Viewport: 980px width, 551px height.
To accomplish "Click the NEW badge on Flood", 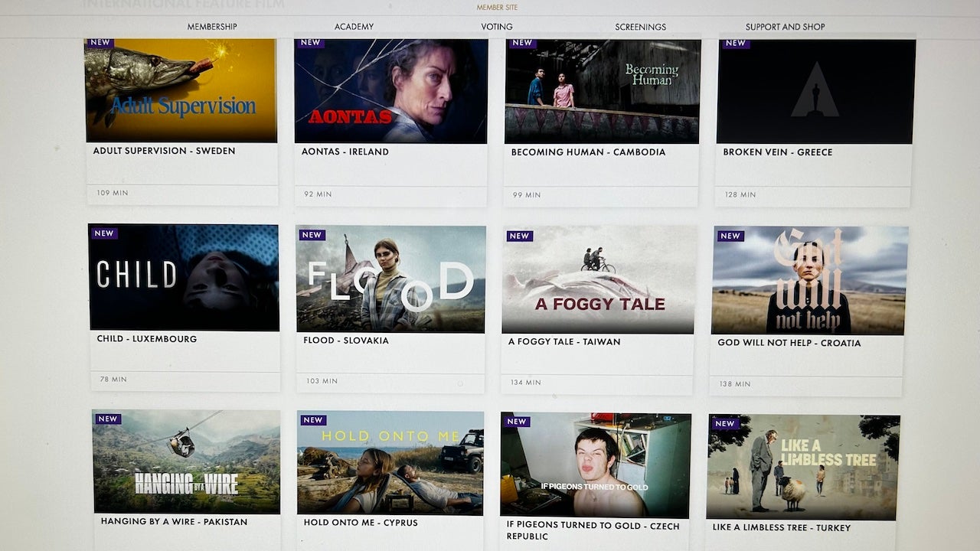I will [312, 235].
